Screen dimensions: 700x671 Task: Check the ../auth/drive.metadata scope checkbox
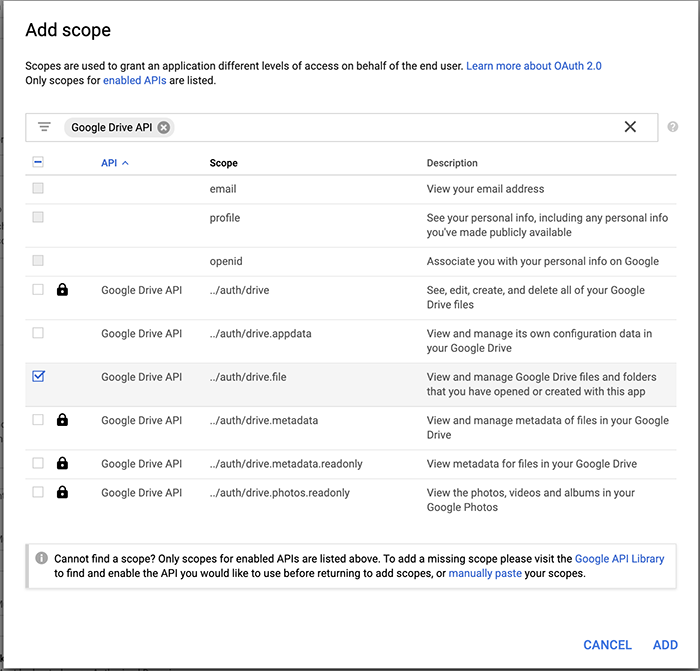pos(38,420)
